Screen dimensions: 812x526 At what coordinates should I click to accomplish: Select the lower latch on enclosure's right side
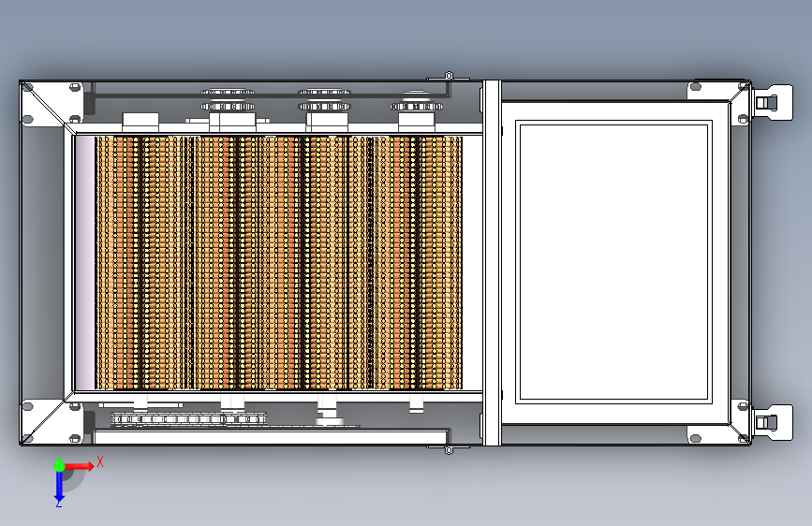[772, 422]
